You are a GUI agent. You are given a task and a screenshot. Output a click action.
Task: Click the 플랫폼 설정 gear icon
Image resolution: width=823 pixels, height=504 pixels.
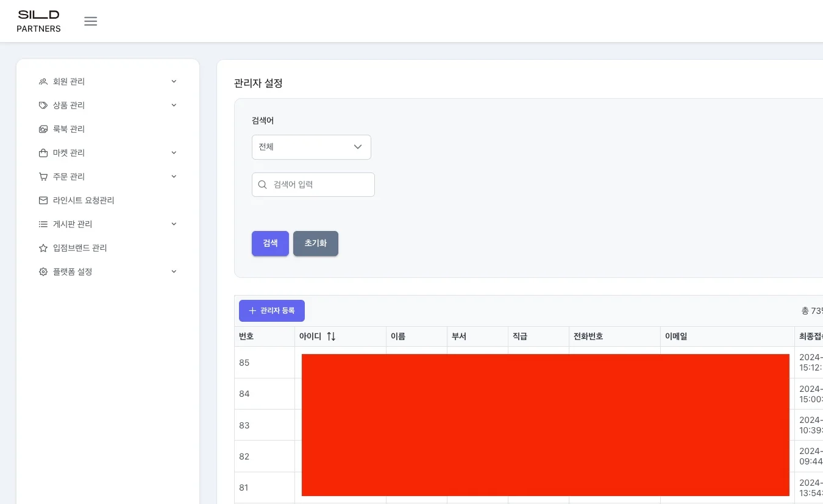click(43, 272)
